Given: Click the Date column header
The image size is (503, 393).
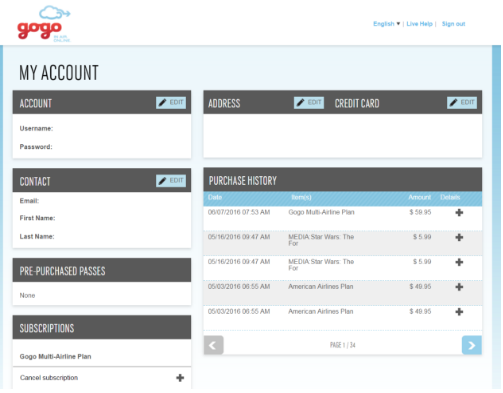Looking at the screenshot, I should coord(215,197).
